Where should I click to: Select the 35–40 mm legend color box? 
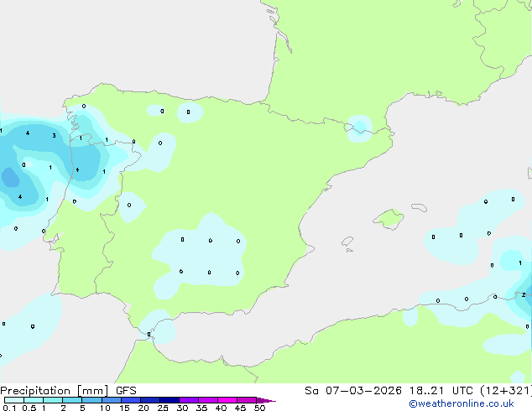(x=208, y=400)
